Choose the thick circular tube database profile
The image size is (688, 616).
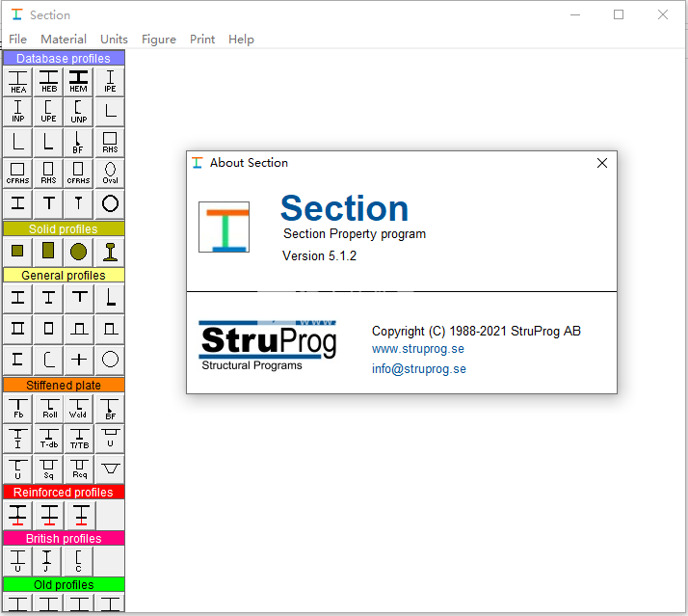tap(110, 203)
